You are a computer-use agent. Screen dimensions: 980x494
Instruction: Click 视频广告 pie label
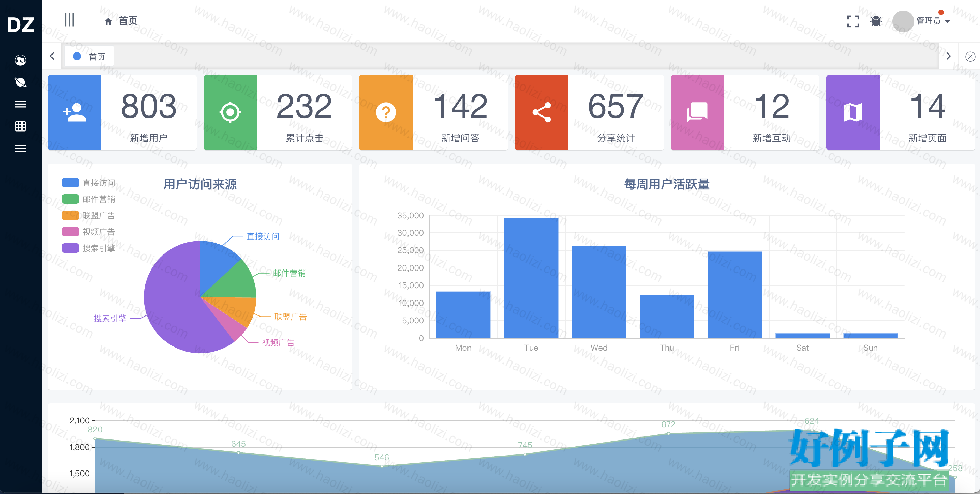coord(278,342)
